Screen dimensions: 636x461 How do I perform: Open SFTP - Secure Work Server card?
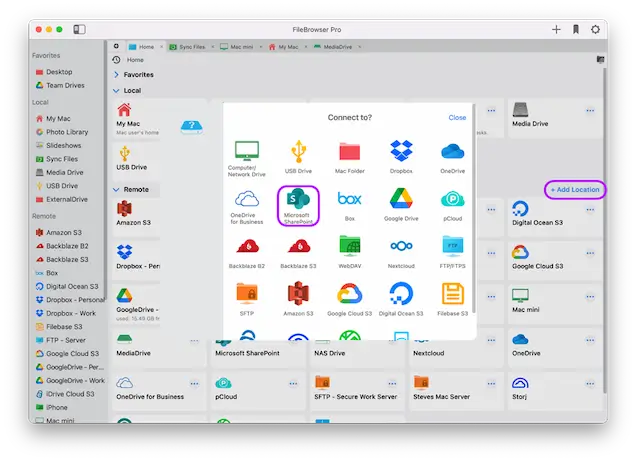tap(357, 389)
